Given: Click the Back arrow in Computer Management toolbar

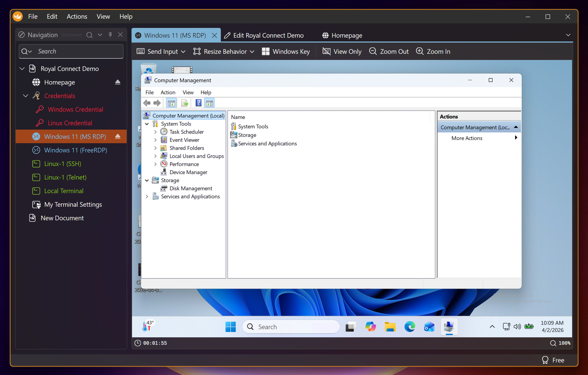Looking at the screenshot, I should (147, 103).
